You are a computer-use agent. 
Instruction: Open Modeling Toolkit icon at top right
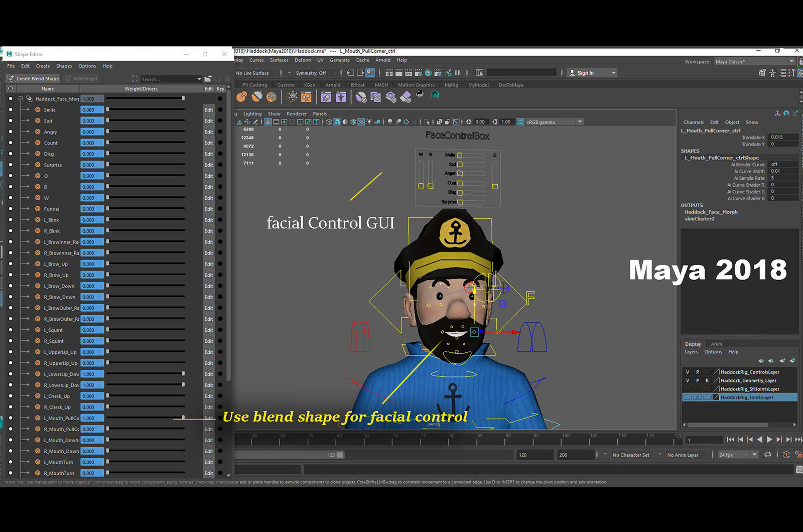762,73
